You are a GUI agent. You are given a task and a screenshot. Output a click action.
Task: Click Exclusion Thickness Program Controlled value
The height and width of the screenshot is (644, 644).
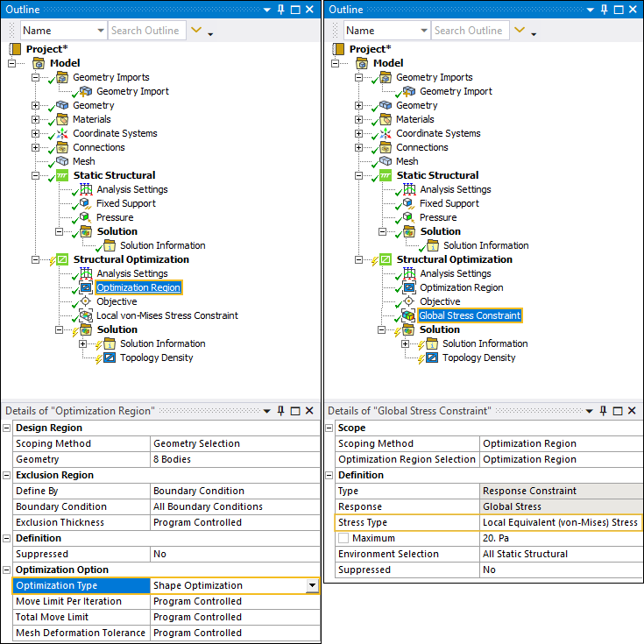[235, 522]
